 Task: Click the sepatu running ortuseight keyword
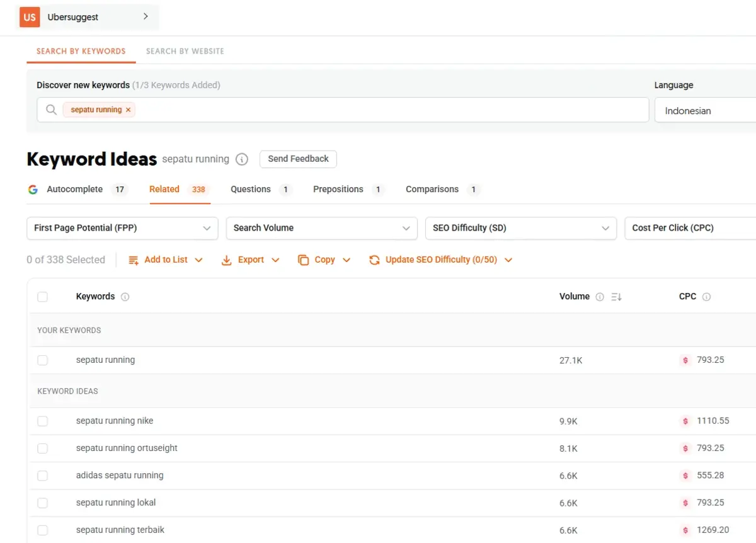[127, 449]
